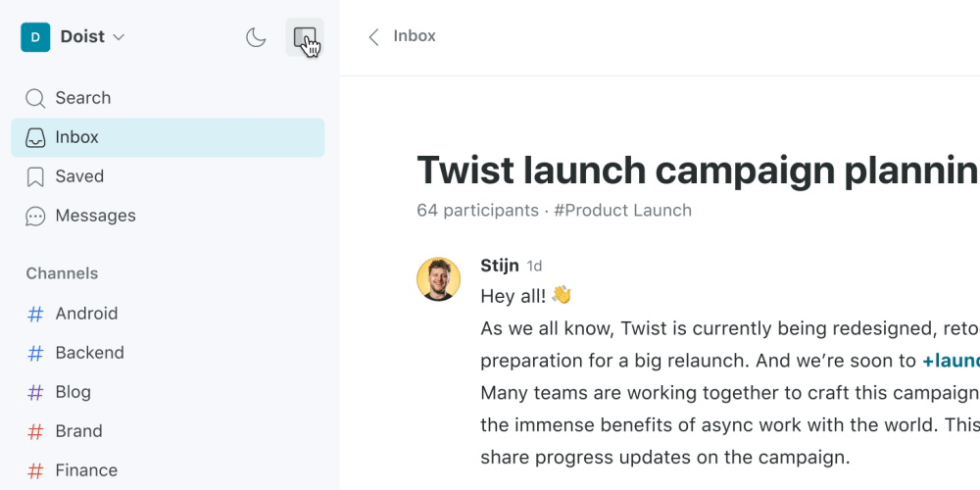The height and width of the screenshot is (490, 980).
Task: Go back to Inbox with the chevron
Action: tap(373, 37)
